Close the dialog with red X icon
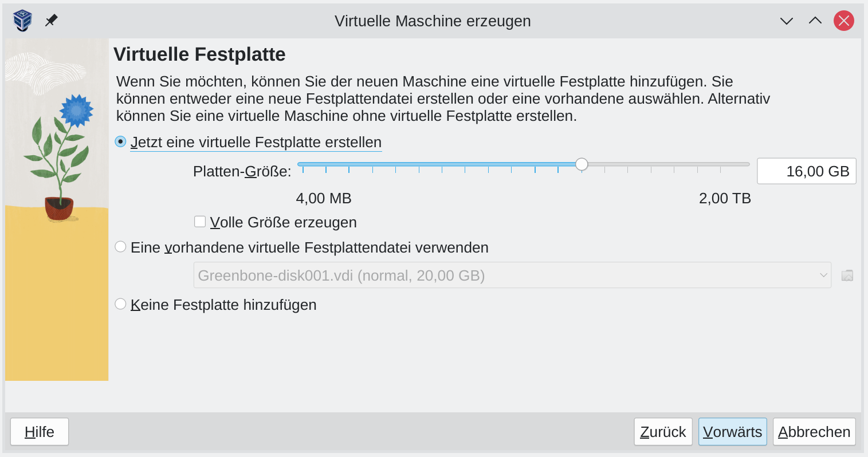The height and width of the screenshot is (457, 868). pyautogui.click(x=844, y=21)
